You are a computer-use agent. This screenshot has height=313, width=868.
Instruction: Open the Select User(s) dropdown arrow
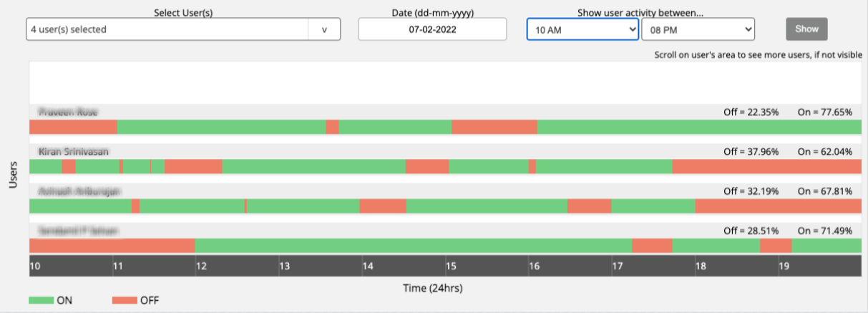pyautogui.click(x=324, y=29)
